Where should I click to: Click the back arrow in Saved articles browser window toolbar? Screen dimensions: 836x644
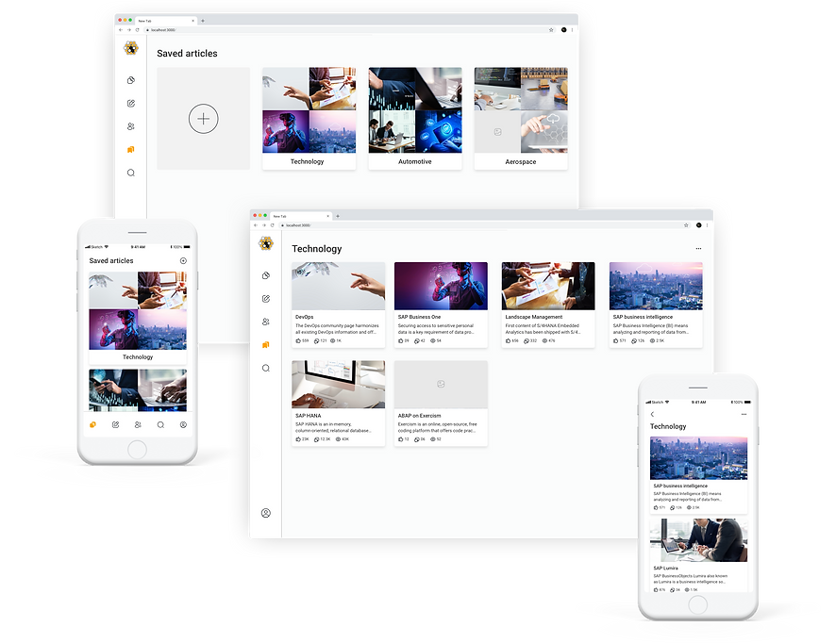coord(121,30)
